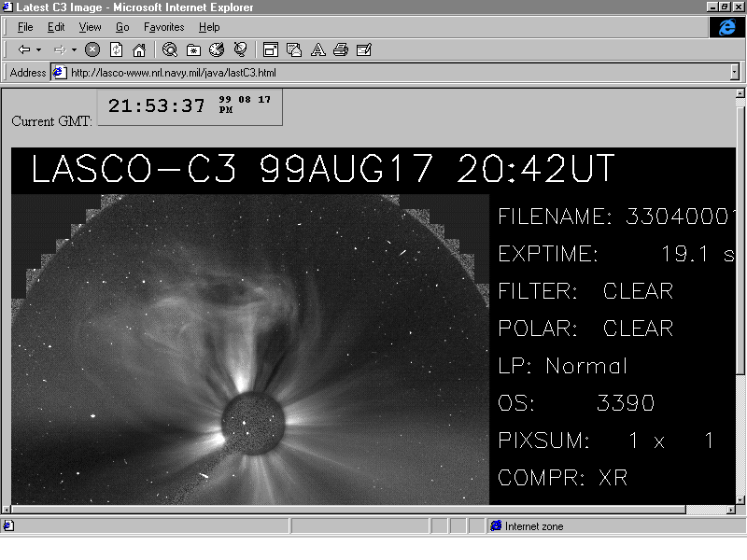The height and width of the screenshot is (560, 747).
Task: Open the Favorites folder toolbar icon
Action: click(193, 49)
